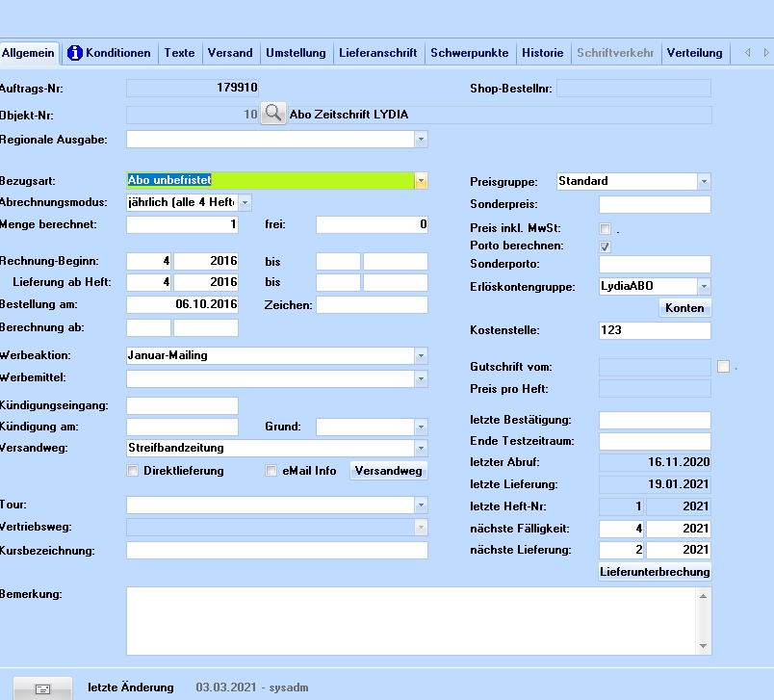The height and width of the screenshot is (700, 774).
Task: Open the Lieferanschrift tab
Action: pos(378,53)
